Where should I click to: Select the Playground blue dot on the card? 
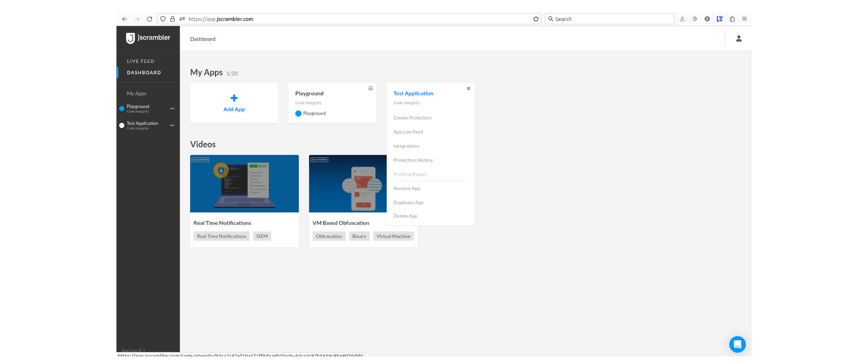(298, 114)
